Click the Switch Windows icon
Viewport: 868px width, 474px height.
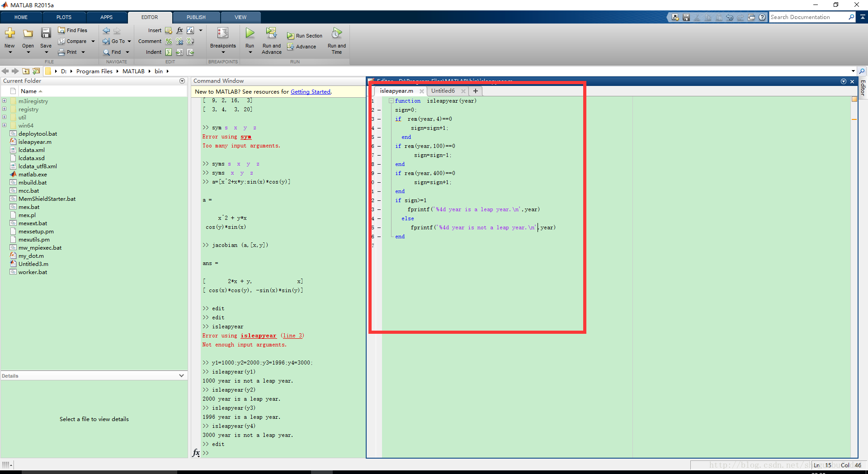tap(751, 17)
